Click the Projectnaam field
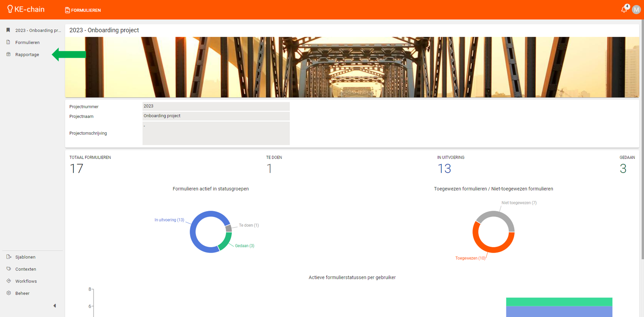This screenshot has width=644, height=317. click(x=216, y=116)
